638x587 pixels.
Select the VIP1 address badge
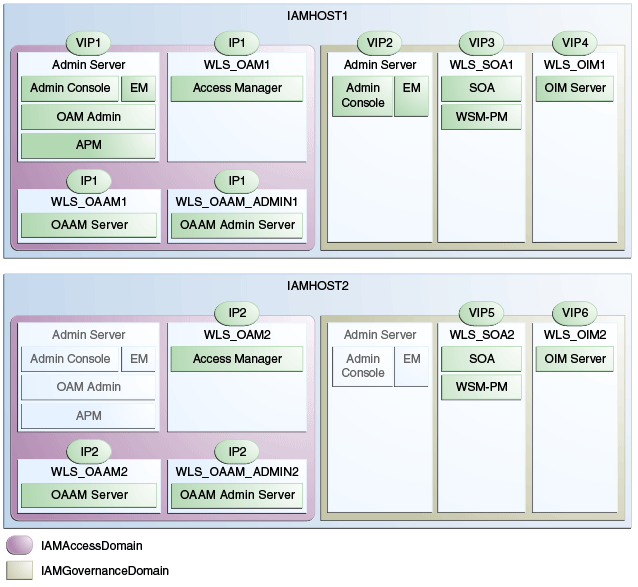click(88, 43)
